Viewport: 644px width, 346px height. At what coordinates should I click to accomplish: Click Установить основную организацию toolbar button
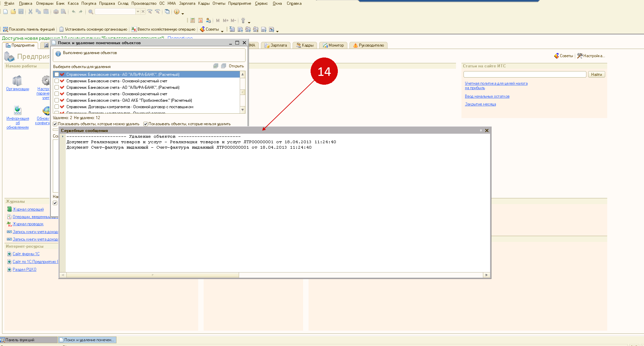click(x=93, y=29)
